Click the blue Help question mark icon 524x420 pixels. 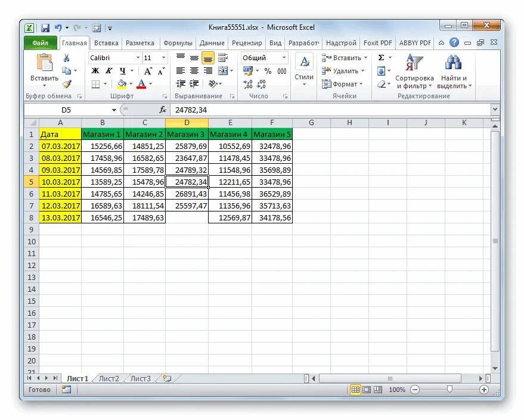[x=454, y=43]
